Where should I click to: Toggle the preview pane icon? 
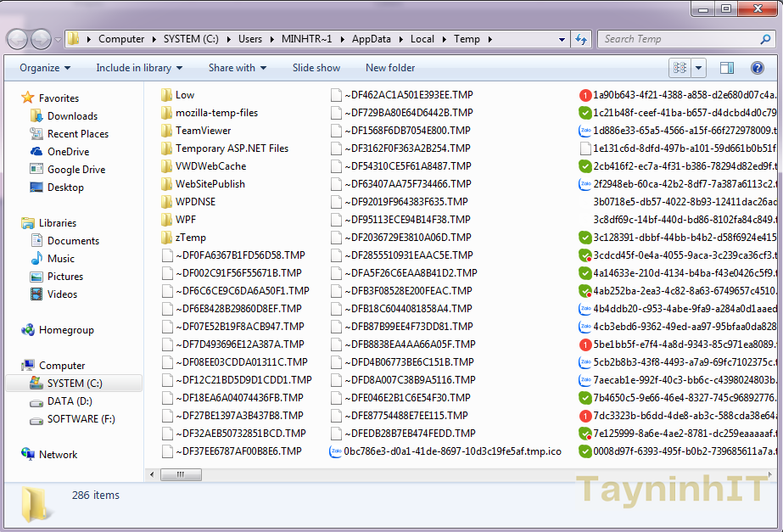(x=727, y=68)
